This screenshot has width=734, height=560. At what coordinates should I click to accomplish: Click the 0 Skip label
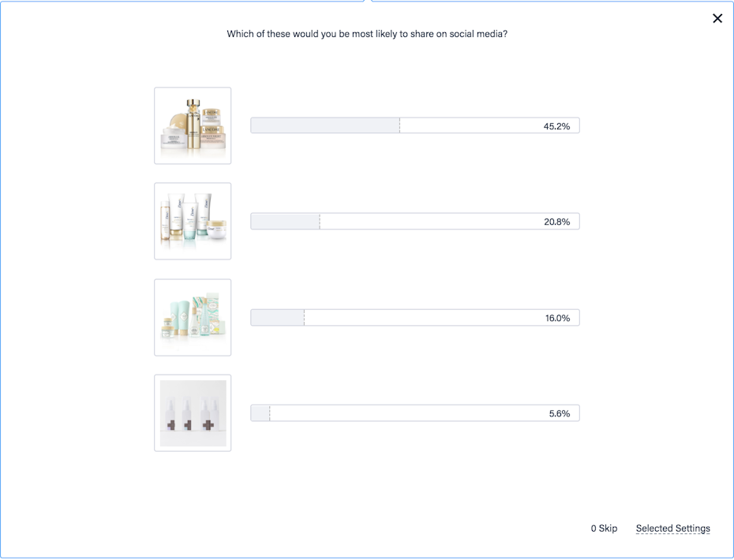[604, 528]
